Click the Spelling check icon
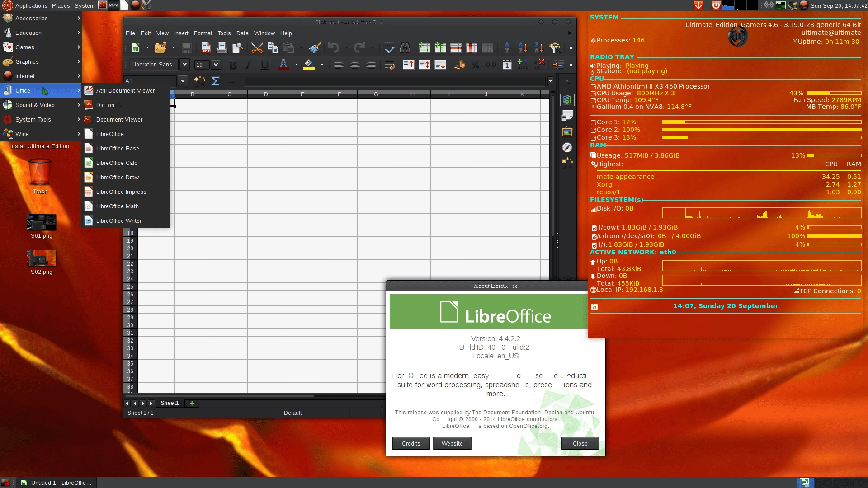 (389, 48)
